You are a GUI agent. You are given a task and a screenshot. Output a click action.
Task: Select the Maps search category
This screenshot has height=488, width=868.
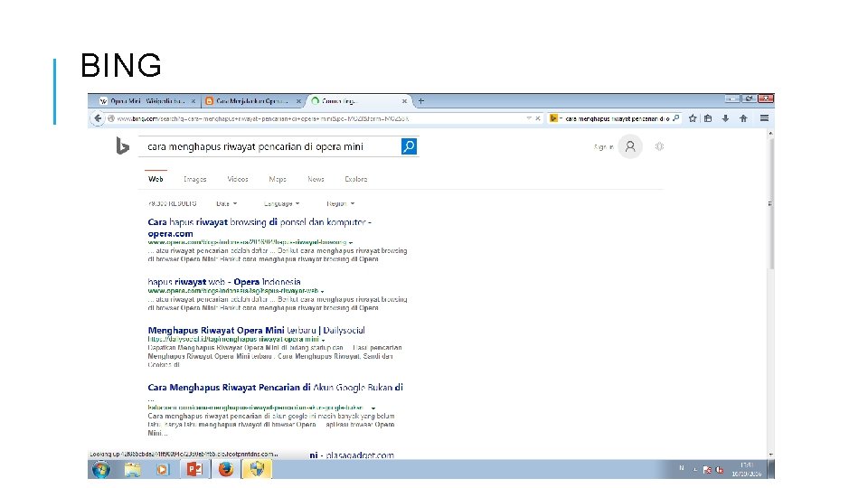pos(278,179)
